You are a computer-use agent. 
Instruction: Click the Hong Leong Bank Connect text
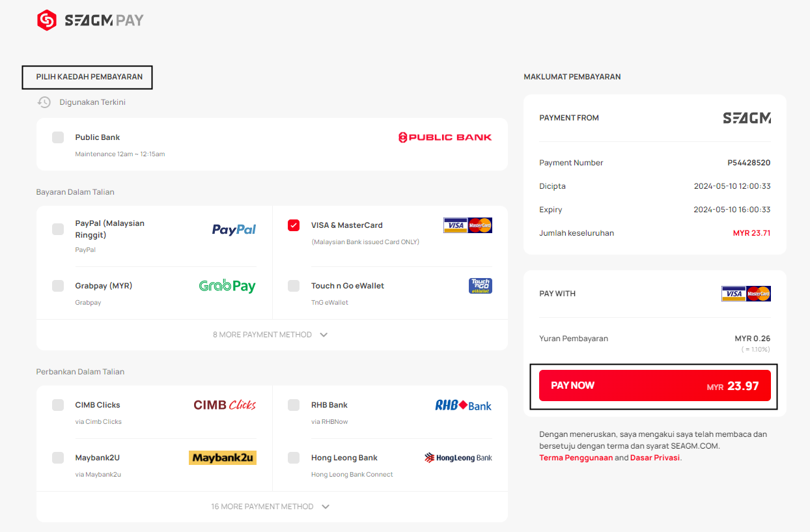pos(352,475)
